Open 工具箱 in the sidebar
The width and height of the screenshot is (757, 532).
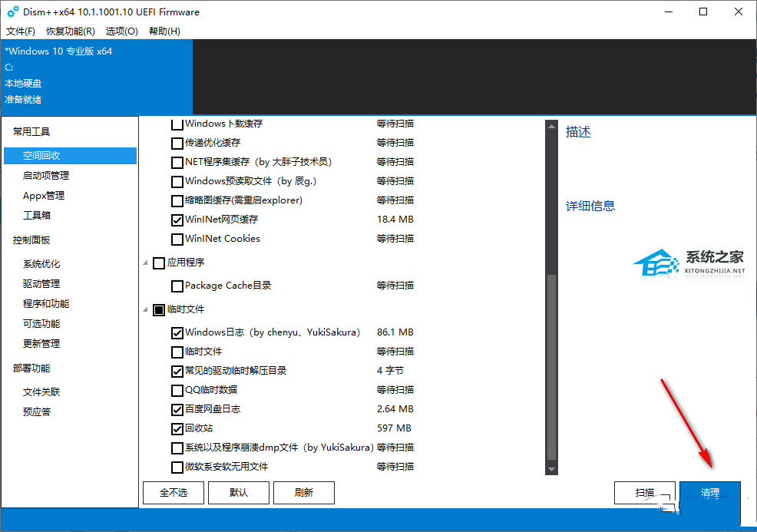pos(37,215)
